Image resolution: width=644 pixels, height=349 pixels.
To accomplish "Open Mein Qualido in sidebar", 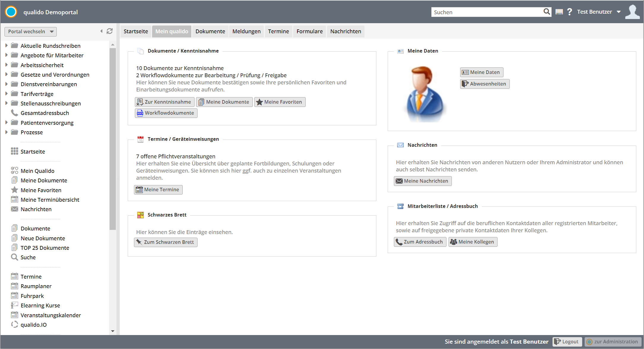I will tap(37, 171).
